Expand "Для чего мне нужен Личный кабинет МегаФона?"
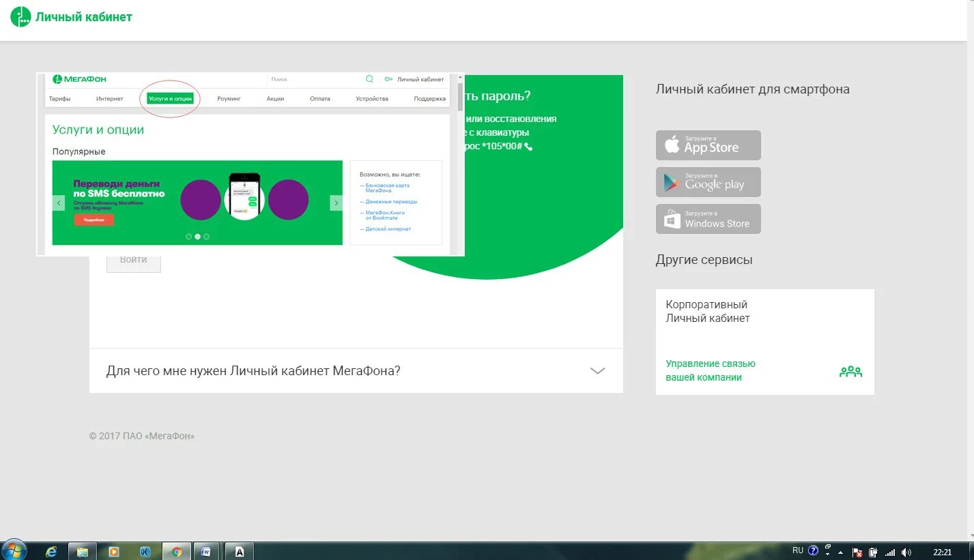 tap(356, 371)
